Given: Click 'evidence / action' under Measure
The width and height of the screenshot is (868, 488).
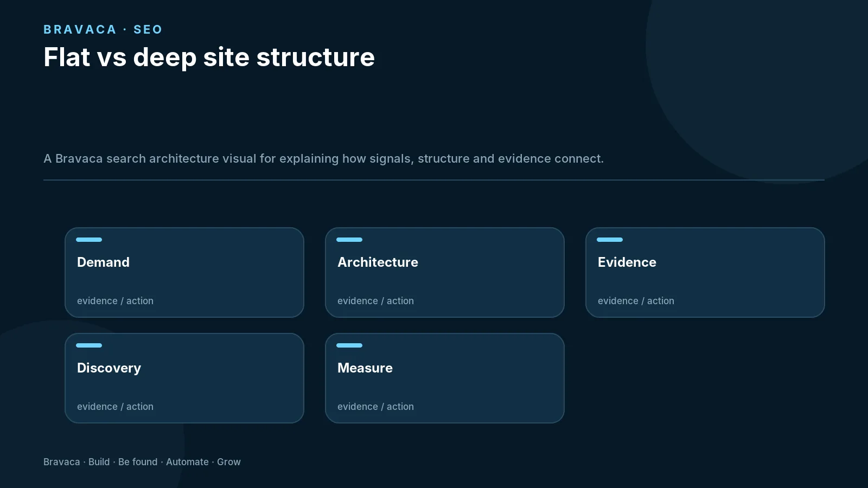Looking at the screenshot, I should (x=375, y=407).
